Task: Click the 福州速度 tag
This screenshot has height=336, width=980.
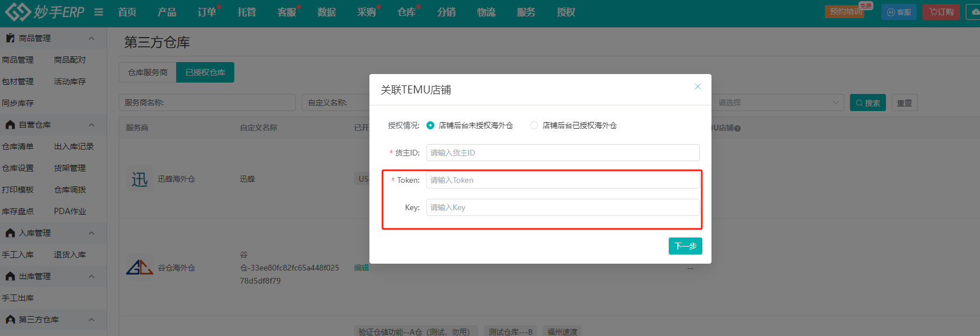Action: 562,331
